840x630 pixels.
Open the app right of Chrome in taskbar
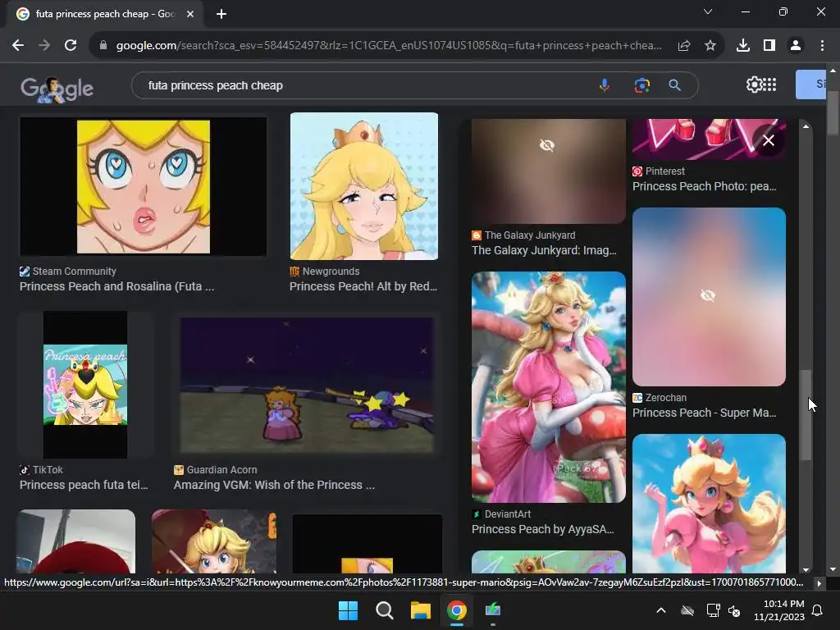pyautogui.click(x=493, y=610)
